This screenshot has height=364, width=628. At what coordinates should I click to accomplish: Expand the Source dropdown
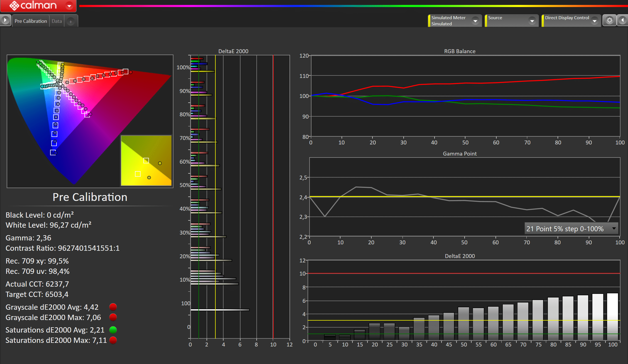[532, 21]
